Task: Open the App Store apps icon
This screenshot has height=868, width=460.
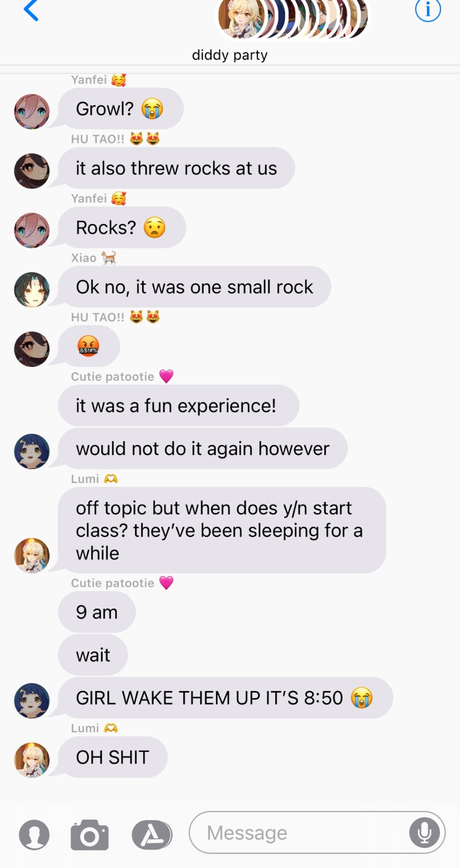Action: click(152, 835)
